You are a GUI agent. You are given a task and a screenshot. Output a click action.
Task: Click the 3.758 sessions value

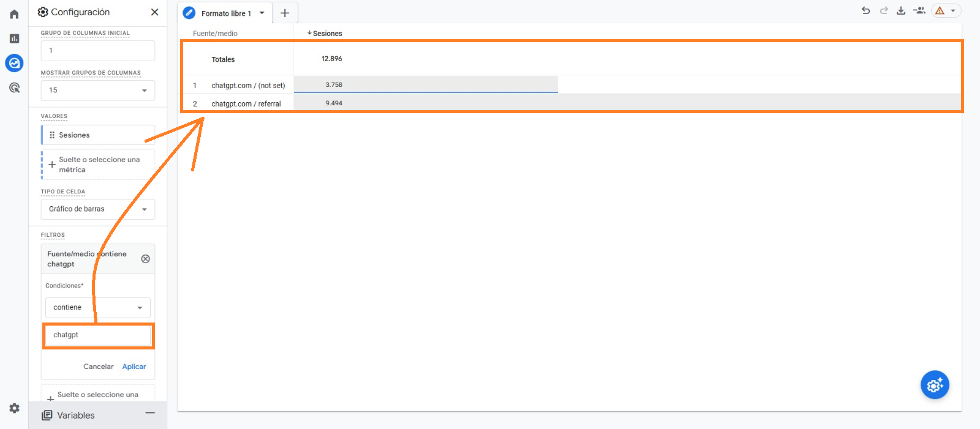[x=334, y=85]
